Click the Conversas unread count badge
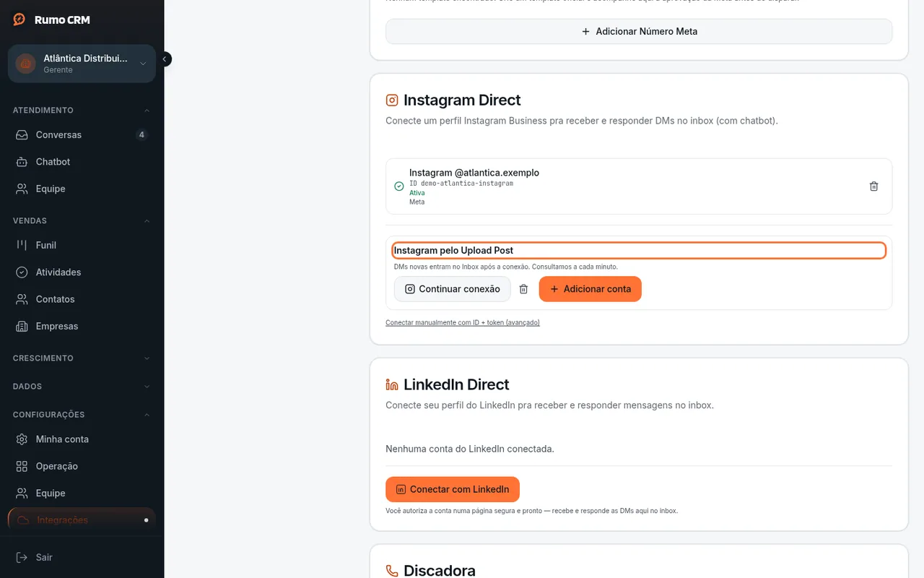This screenshot has width=924, height=578. (141, 135)
